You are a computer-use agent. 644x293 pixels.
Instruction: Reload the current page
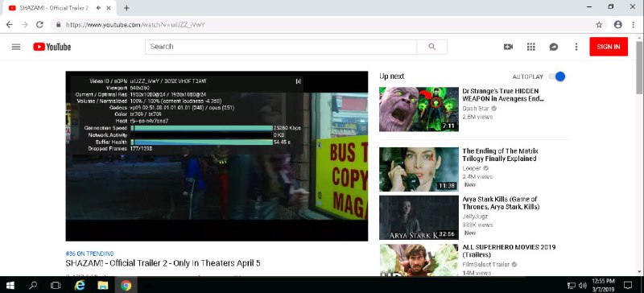click(39, 25)
